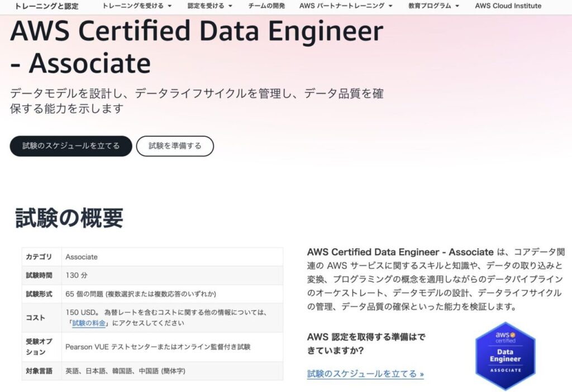The image size is (572, 392).
Task: Click the AWS 認定を取得する準備はできていますか? heading
Action: click(366, 343)
